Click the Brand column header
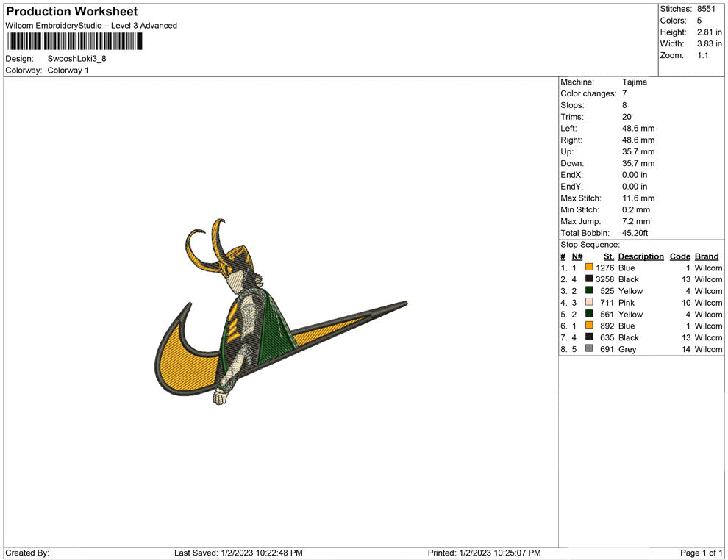The height and width of the screenshot is (560, 728). [x=707, y=256]
